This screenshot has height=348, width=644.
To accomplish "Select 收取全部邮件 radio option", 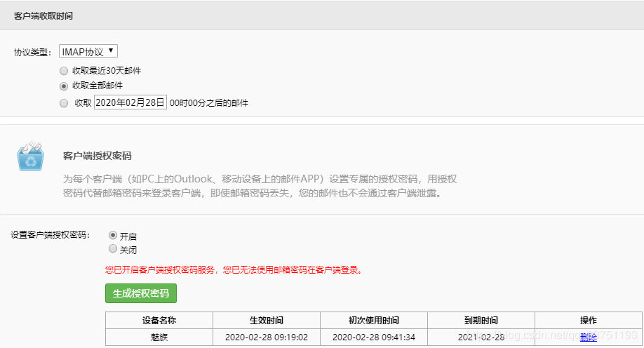I will pos(64,86).
